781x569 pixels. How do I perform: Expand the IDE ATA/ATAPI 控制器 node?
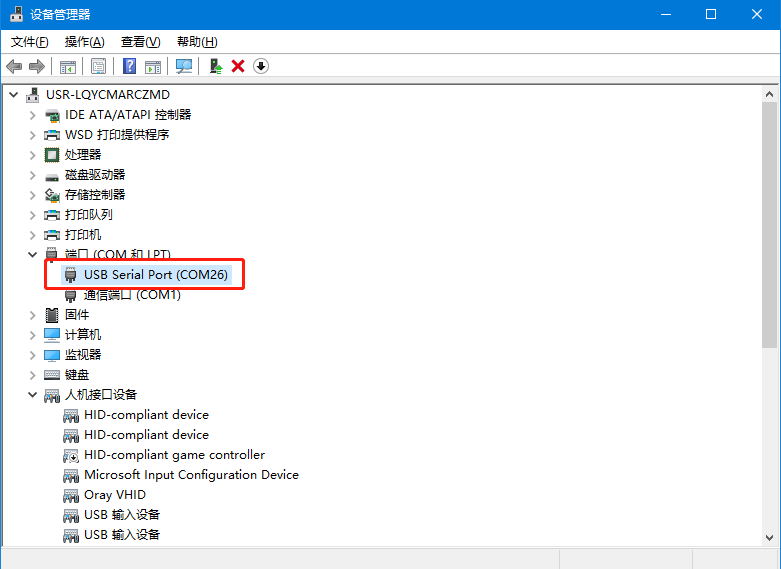coord(33,115)
